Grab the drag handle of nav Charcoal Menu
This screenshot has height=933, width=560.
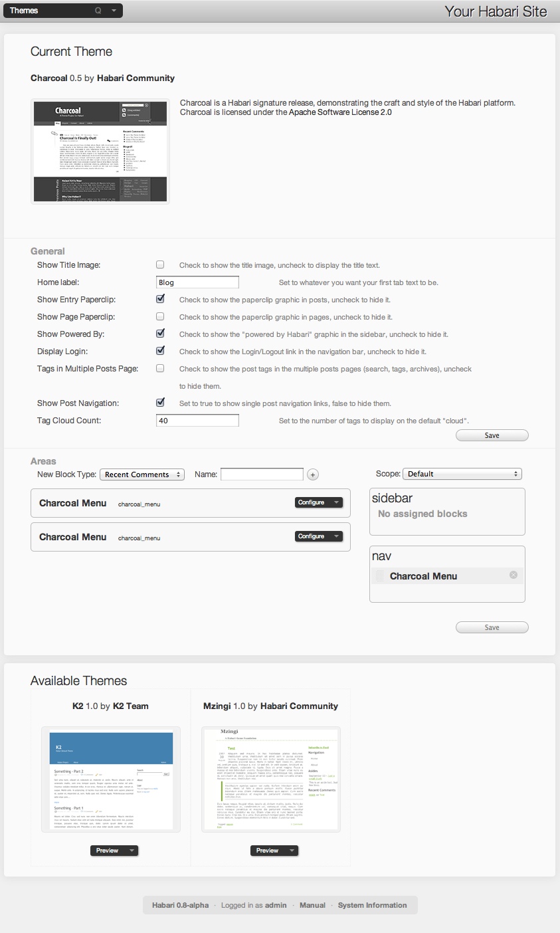coord(379,576)
